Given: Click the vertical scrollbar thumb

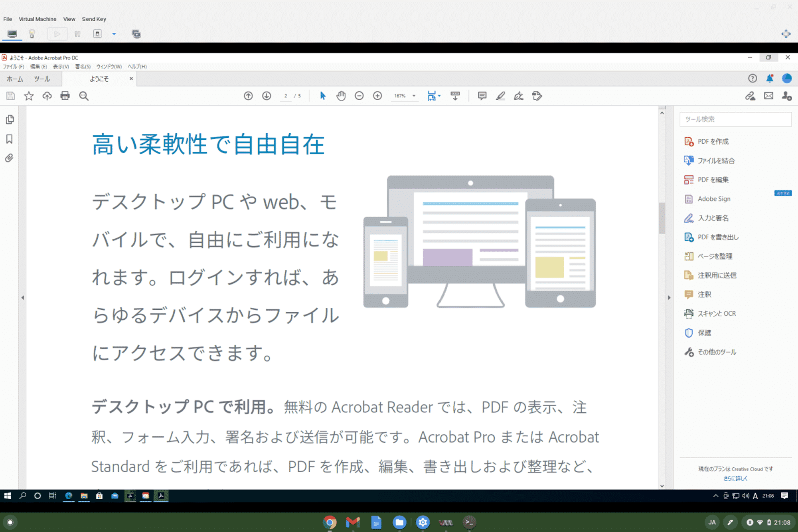Looking at the screenshot, I should (662, 218).
